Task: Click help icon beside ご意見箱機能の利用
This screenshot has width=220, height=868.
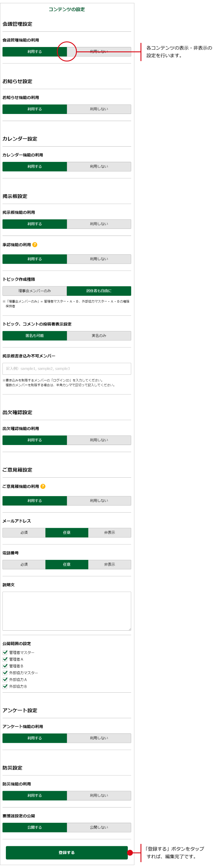Action: pos(43,486)
